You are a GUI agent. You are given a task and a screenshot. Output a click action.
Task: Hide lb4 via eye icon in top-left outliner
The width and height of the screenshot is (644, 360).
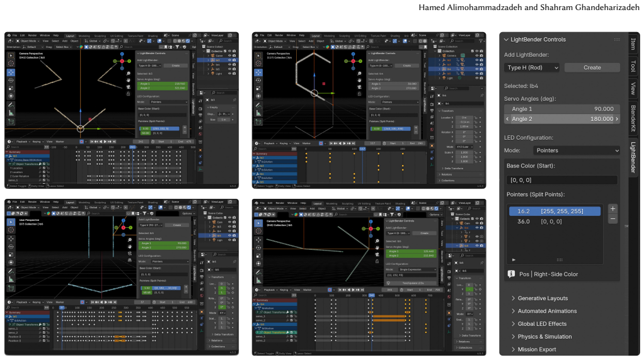(x=229, y=64)
